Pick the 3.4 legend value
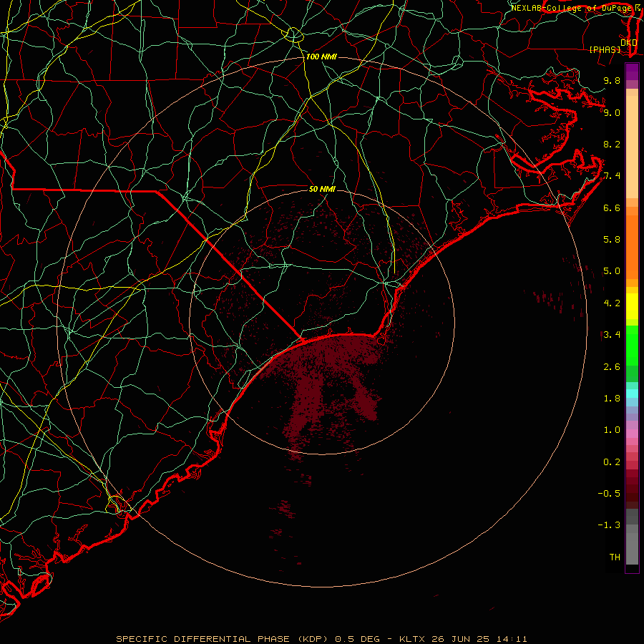Viewport: 644px width, 644px height. [612, 335]
